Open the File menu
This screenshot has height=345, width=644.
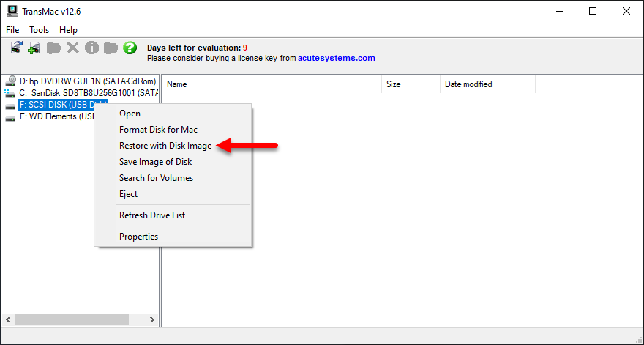coord(12,30)
